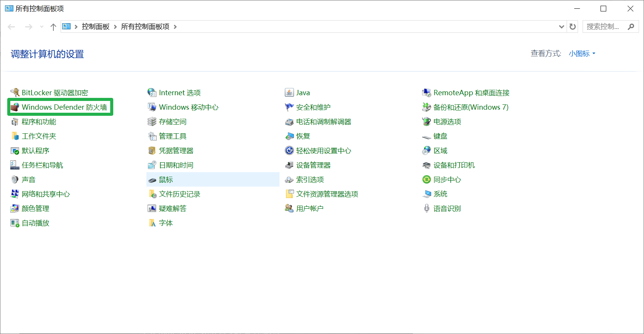The height and width of the screenshot is (334, 644).
Task: Click the Windows Defender 防火墙 icon
Action: 15,107
